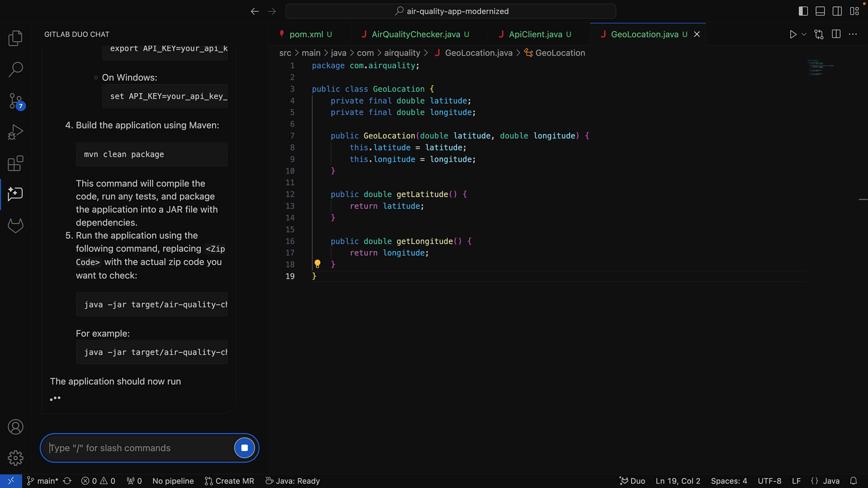Split the editor to the right
The height and width of the screenshot is (488, 868).
point(836,34)
